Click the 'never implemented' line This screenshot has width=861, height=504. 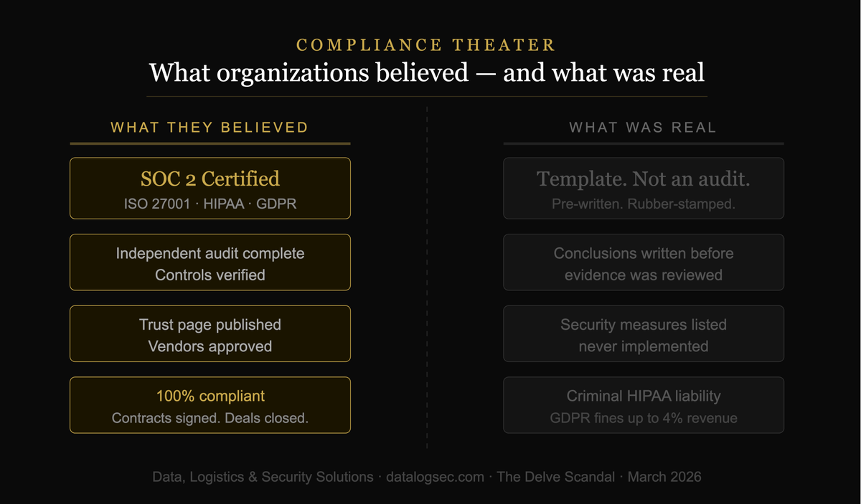point(643,346)
